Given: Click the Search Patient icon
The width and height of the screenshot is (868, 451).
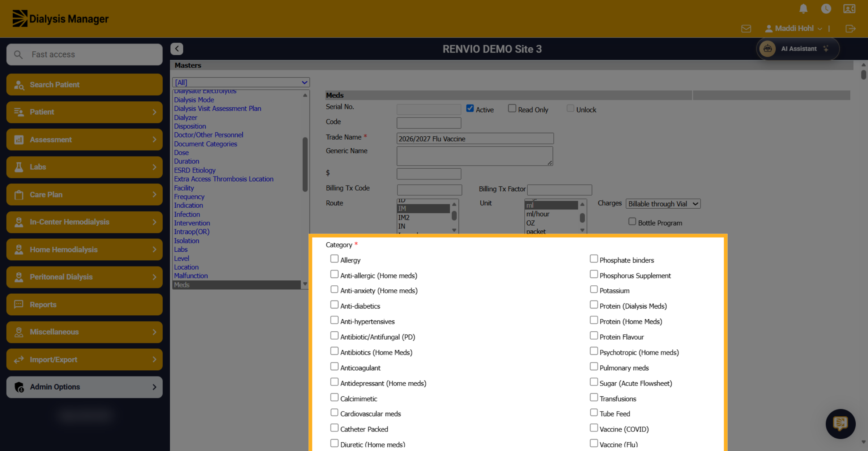Looking at the screenshot, I should [x=19, y=85].
